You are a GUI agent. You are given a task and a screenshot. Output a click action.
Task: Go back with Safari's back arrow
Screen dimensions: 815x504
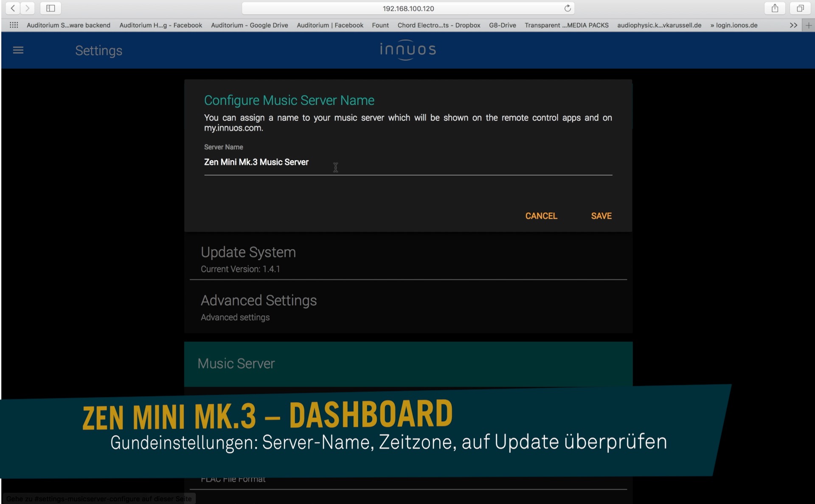pos(13,8)
